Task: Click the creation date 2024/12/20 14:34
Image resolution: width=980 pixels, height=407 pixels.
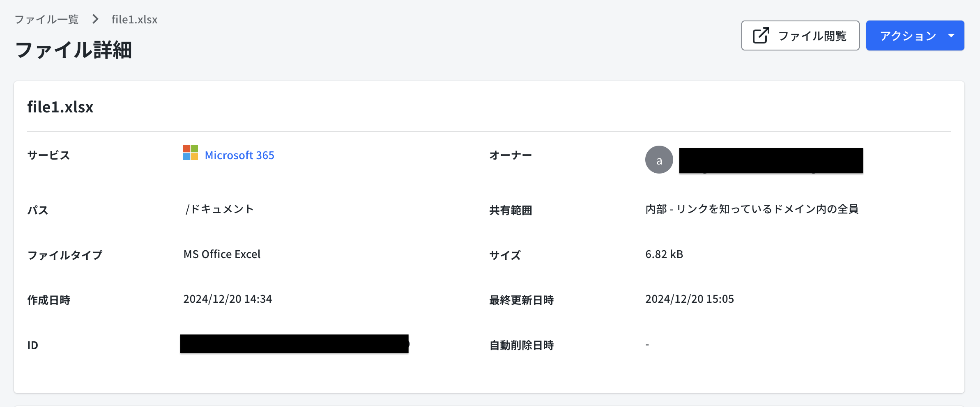Action: (x=228, y=299)
